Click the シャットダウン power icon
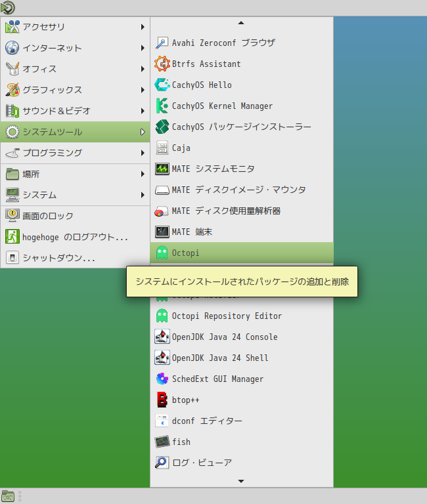The width and height of the screenshot is (427, 504). tap(12, 258)
